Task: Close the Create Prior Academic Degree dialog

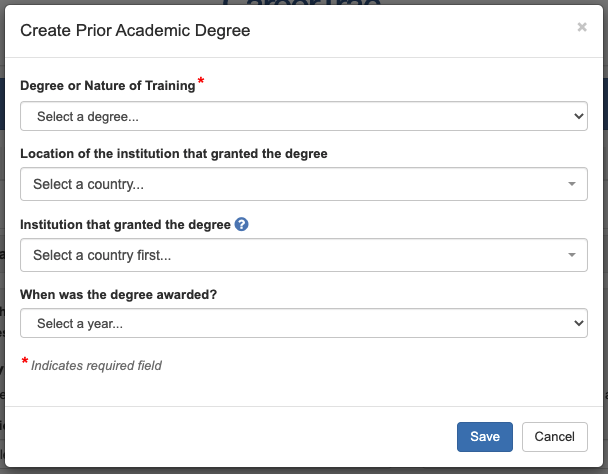Action: coord(582,28)
